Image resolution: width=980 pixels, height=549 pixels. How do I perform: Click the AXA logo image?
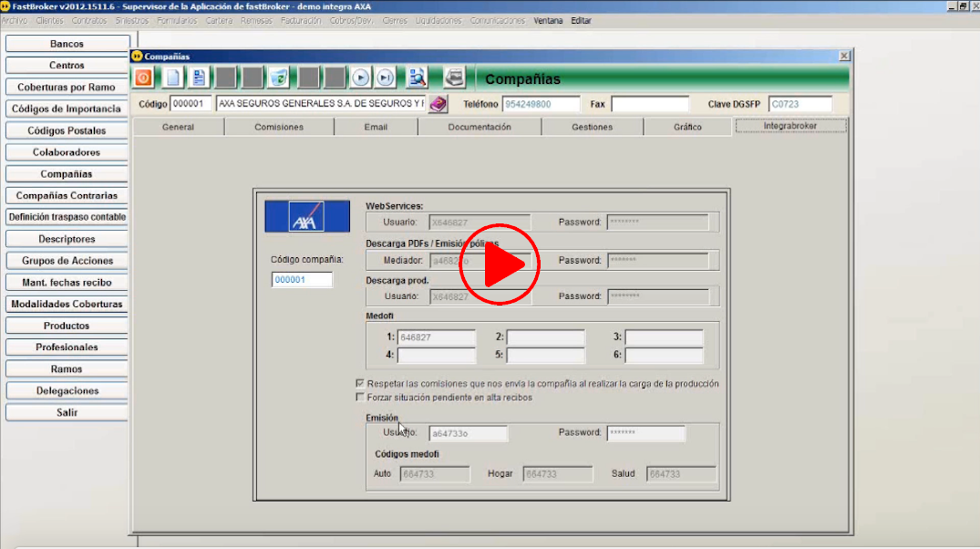pyautogui.click(x=307, y=216)
